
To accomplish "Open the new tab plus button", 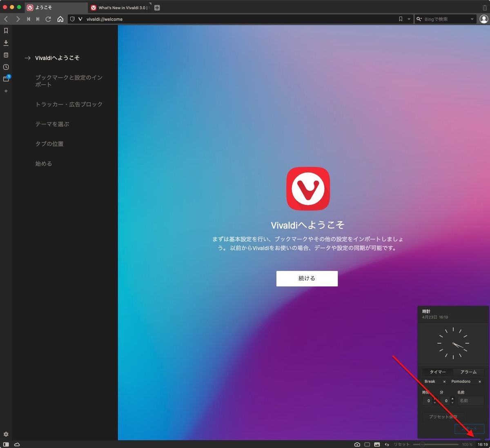I will tap(157, 8).
